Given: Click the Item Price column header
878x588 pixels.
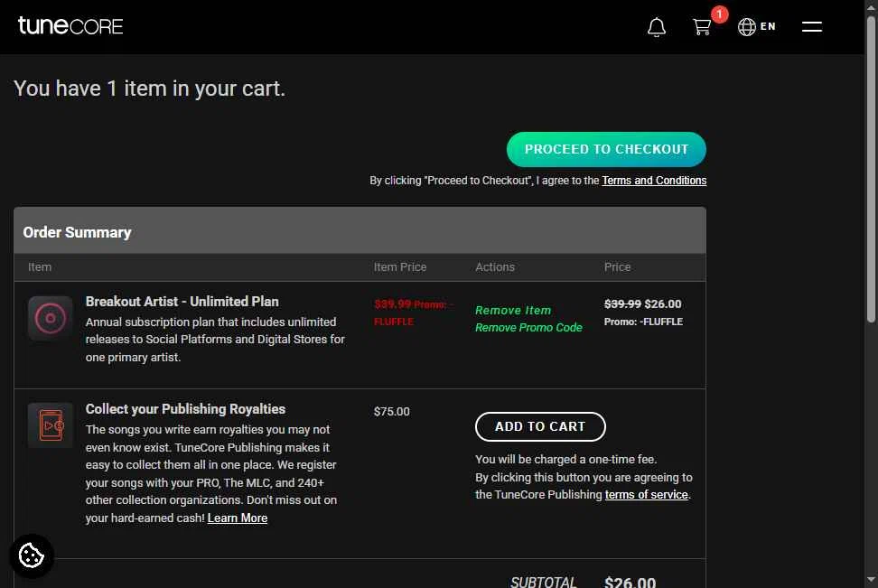Looking at the screenshot, I should point(400,267).
